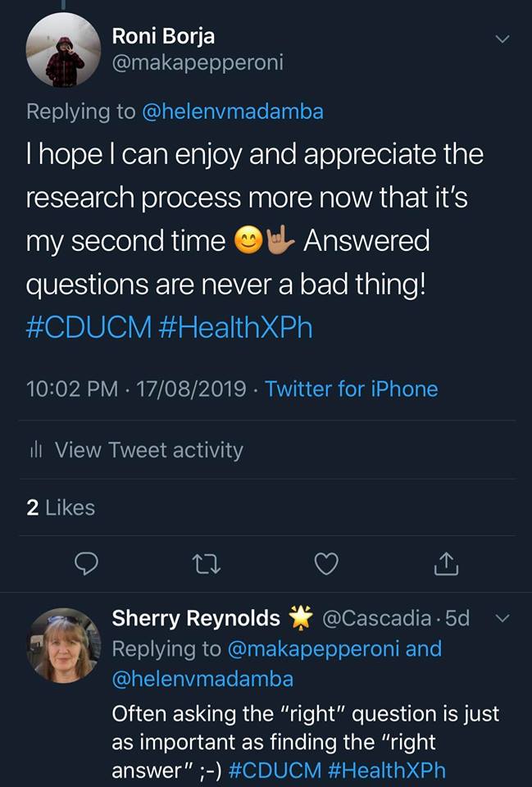
Task: Open Sherry Reynolds' profile avatar
Action: [x=64, y=646]
